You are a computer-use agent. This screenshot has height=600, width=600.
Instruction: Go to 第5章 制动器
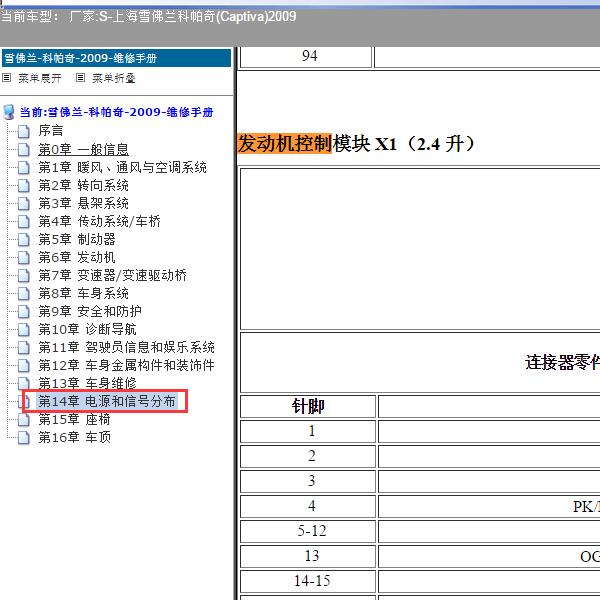tap(77, 239)
